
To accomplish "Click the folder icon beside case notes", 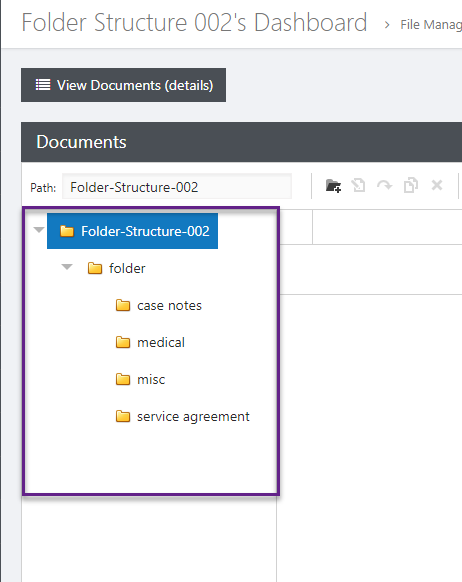I will pos(123,305).
